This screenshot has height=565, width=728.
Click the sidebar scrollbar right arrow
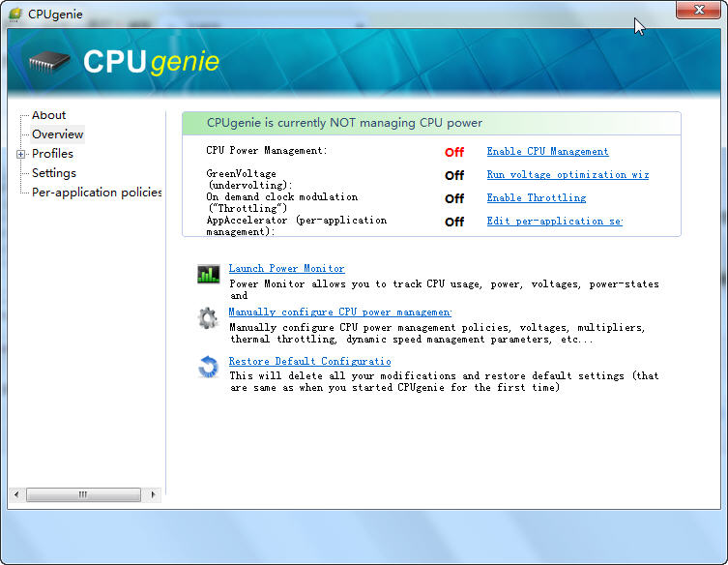click(x=153, y=494)
